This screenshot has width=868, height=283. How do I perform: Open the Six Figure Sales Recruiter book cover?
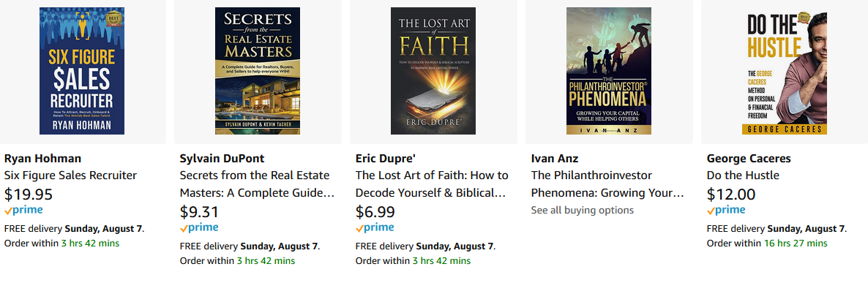coord(82,71)
